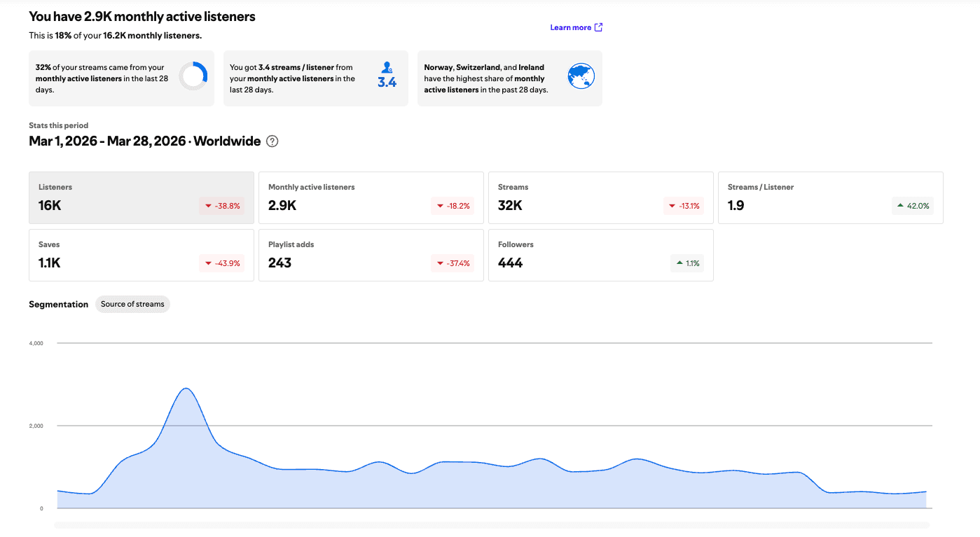980x537 pixels.
Task: Toggle the Source of streams segmentation chip
Action: [x=132, y=304]
